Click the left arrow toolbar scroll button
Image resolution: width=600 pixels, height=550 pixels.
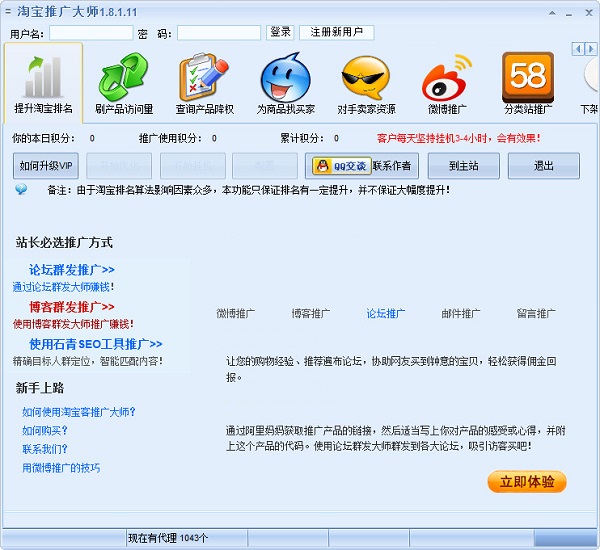[578, 49]
